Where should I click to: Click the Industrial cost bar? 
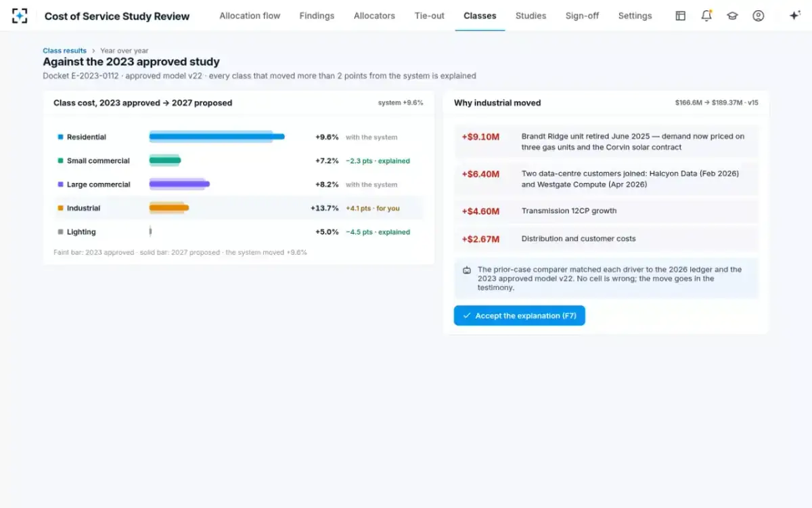[x=169, y=208]
